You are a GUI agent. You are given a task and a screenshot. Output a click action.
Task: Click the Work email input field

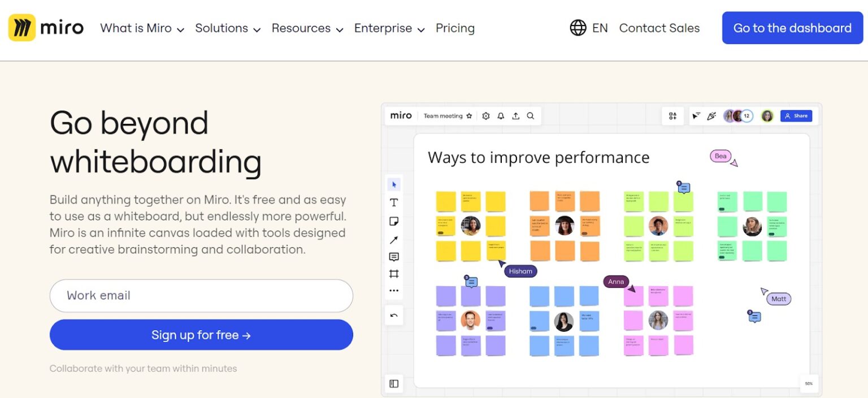pyautogui.click(x=201, y=296)
